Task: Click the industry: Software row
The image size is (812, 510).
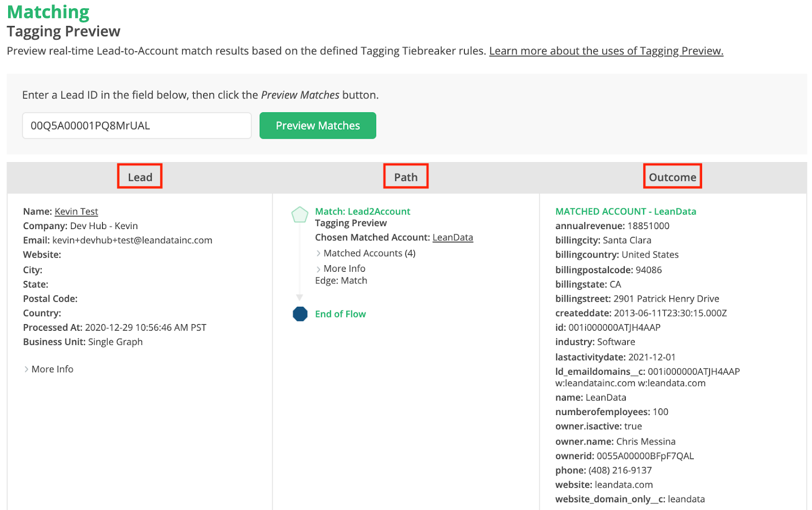Action: (x=595, y=342)
